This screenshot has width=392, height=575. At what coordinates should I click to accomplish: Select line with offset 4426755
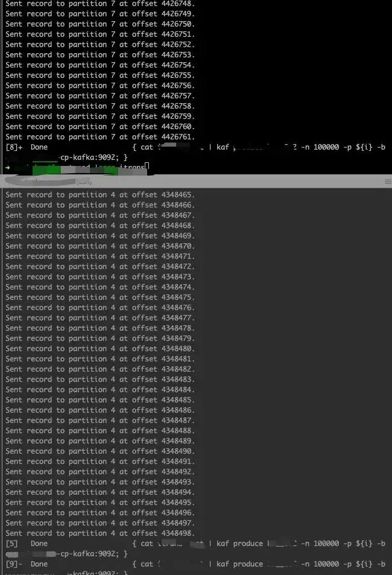100,75
